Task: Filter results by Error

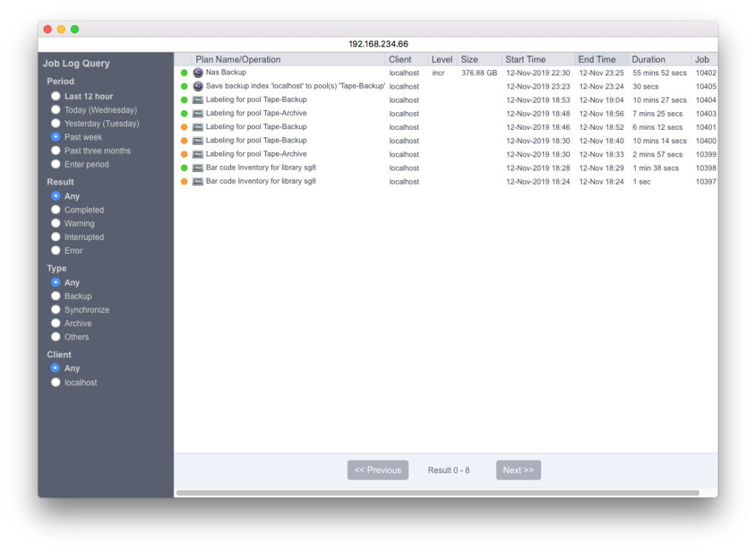Action: [55, 251]
